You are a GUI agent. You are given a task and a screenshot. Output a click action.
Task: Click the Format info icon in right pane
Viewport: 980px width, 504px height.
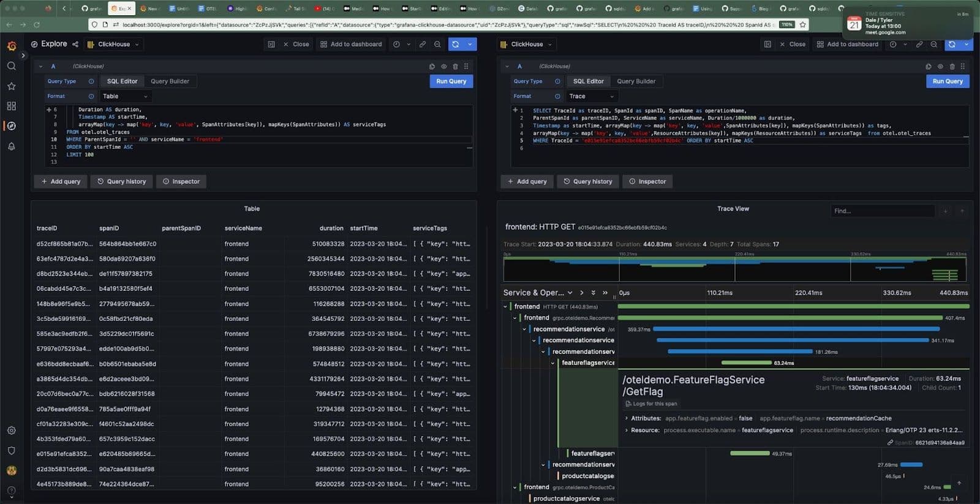pyautogui.click(x=557, y=96)
